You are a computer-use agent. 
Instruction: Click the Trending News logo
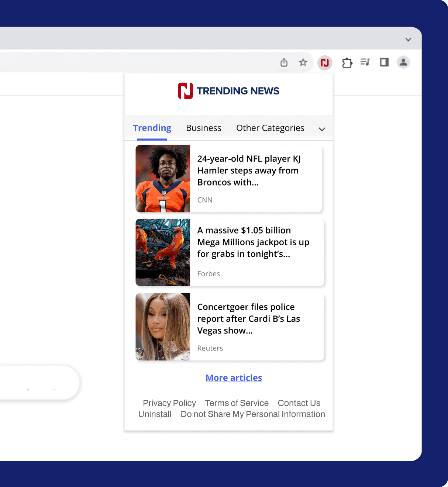(228, 91)
